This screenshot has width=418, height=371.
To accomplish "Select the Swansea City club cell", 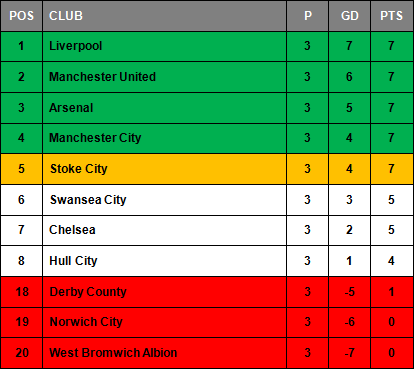I will [164, 200].
